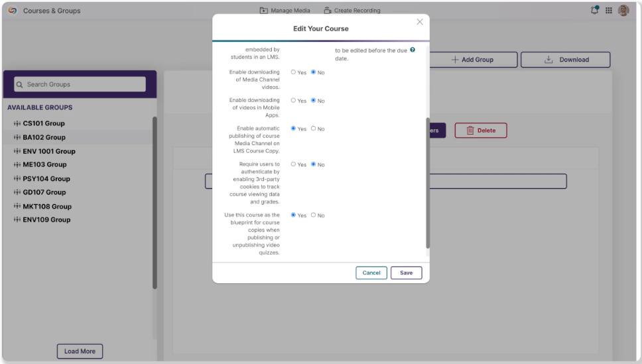
Task: Click the notification bell icon
Action: point(594,10)
